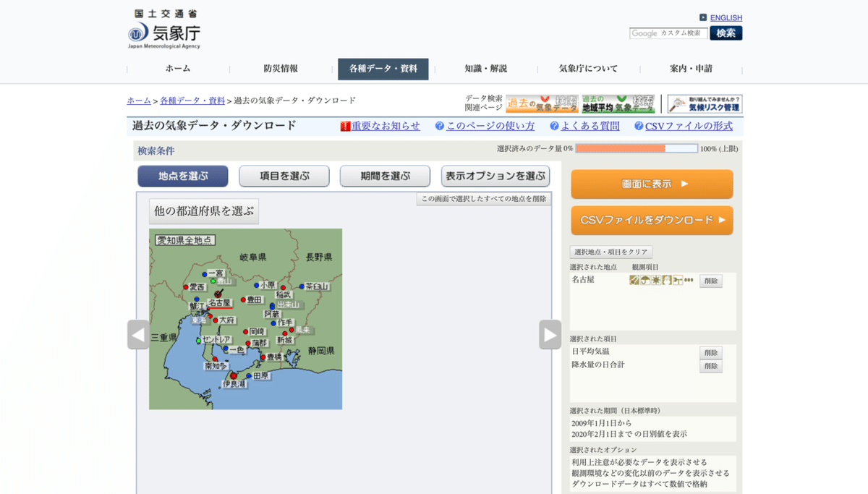
Task: Focus the Google custom search field
Action: [668, 33]
